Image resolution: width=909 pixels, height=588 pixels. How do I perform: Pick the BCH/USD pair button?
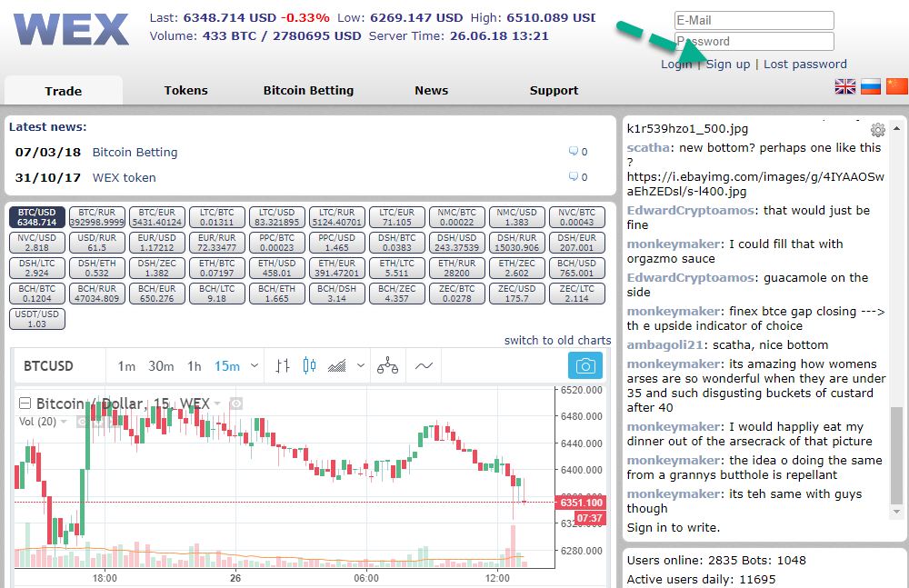click(x=577, y=268)
